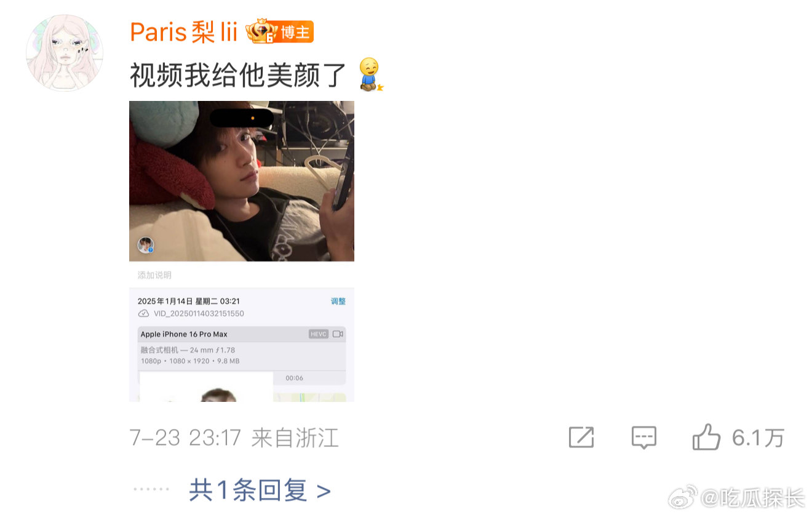812x517 pixels.
Task: Tap the 博主 crown badge
Action: pos(280,32)
